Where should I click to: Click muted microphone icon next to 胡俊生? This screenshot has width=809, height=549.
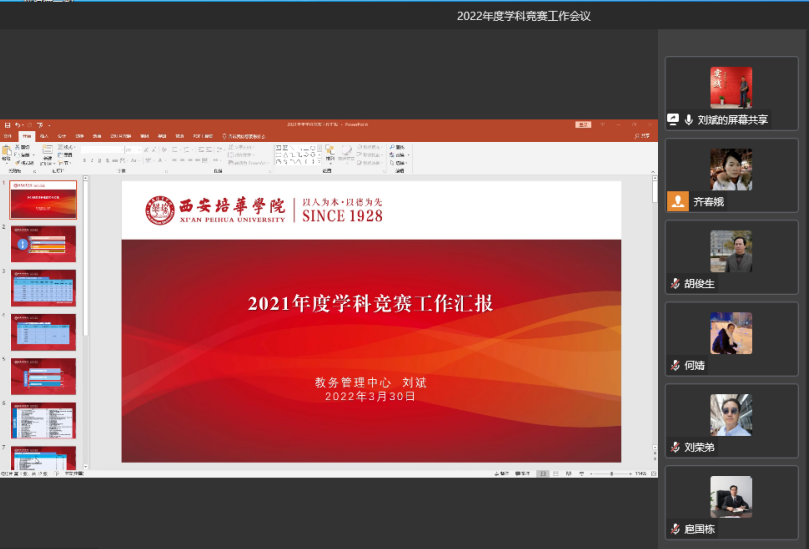coord(676,284)
